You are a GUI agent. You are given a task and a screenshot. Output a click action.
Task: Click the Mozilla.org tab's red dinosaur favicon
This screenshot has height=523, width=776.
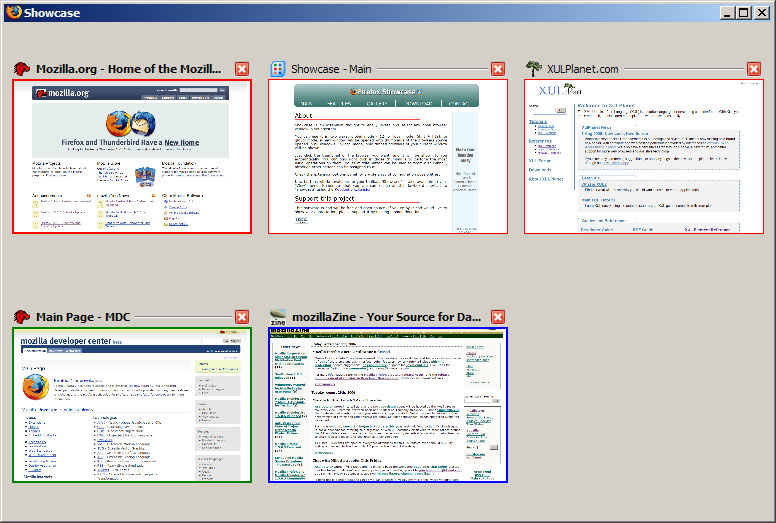[21, 69]
